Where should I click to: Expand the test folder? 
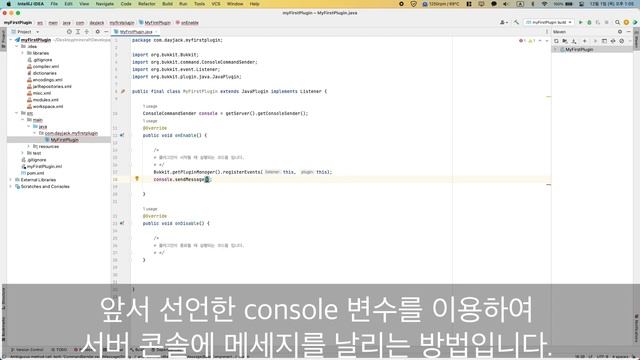point(22,153)
